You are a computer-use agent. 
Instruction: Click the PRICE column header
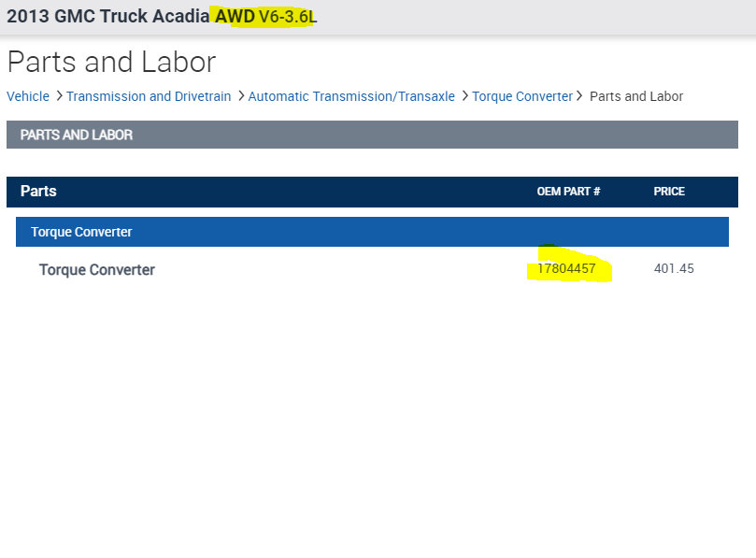(669, 192)
